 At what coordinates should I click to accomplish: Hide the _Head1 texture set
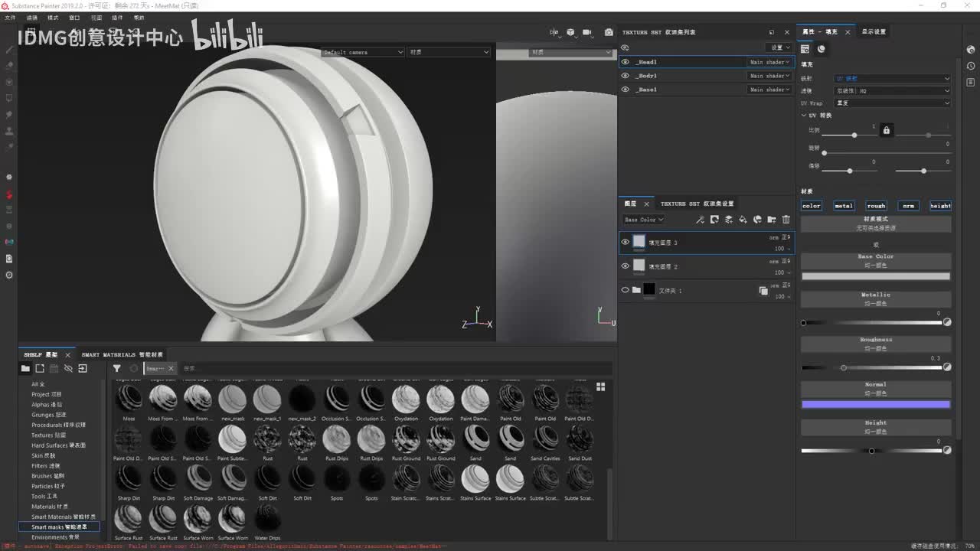[x=626, y=62]
